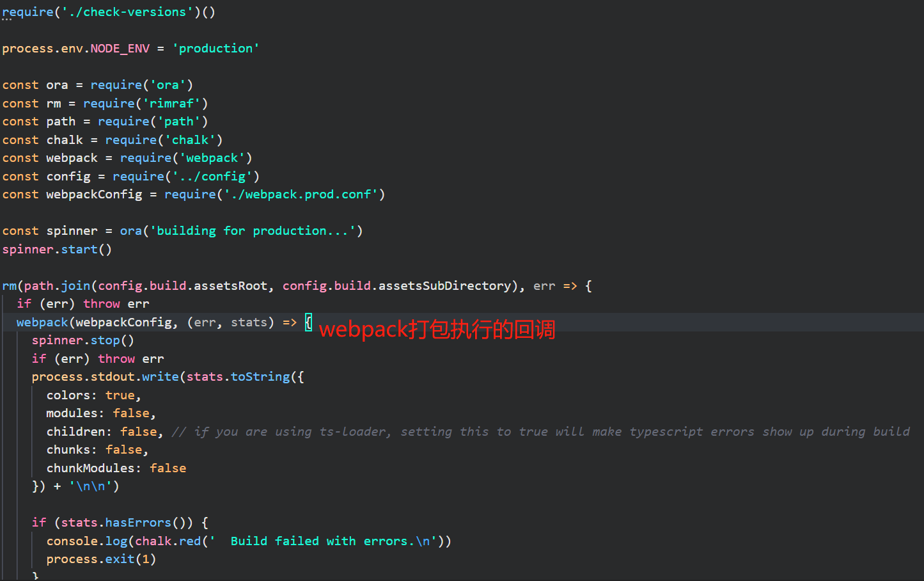Select the '\n\n' string literal
This screenshot has height=581, width=924.
pyautogui.click(x=90, y=486)
